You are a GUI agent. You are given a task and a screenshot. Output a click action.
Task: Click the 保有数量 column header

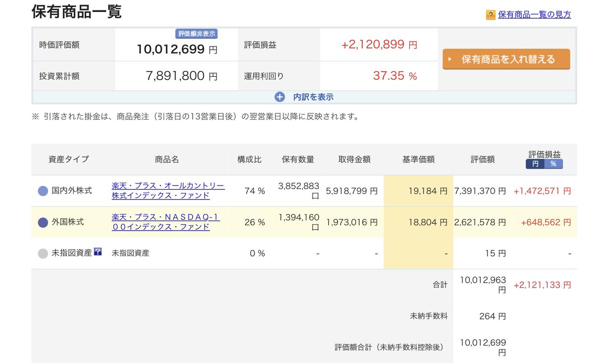[298, 159]
